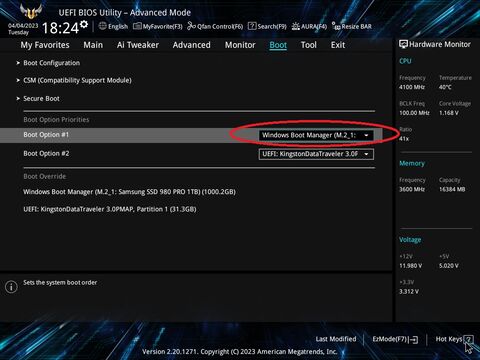The image size is (480, 360).
Task: Click the Hardware Monitor icon
Action: (x=403, y=44)
